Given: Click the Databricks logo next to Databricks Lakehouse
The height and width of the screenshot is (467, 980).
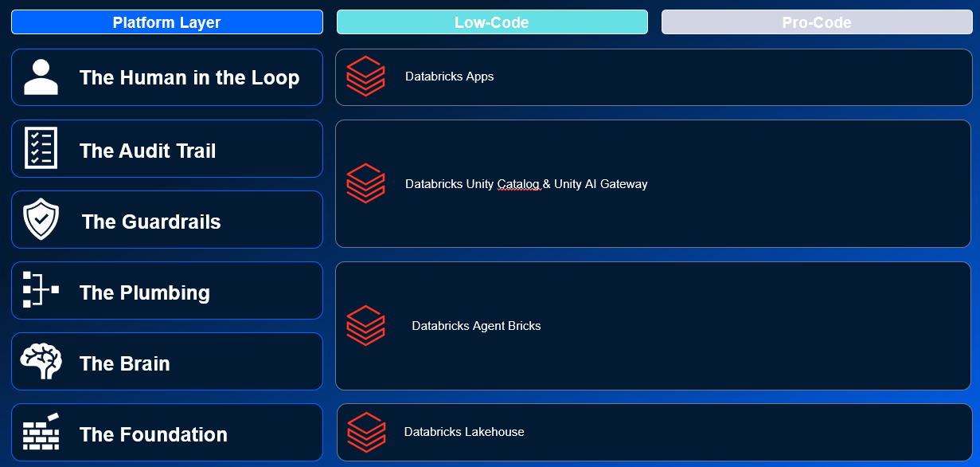Looking at the screenshot, I should [x=366, y=432].
